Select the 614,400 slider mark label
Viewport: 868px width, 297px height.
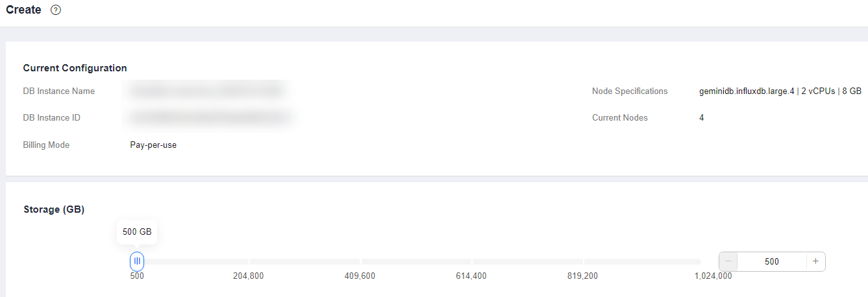[471, 276]
